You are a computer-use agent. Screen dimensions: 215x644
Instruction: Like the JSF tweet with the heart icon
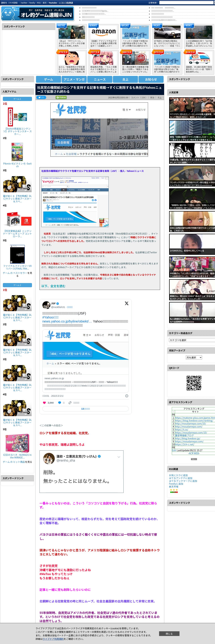click(x=44, y=403)
